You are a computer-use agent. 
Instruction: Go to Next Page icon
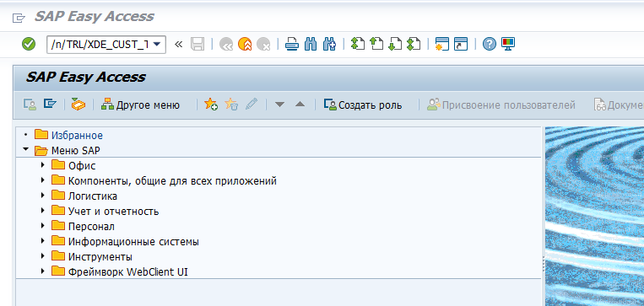point(395,44)
